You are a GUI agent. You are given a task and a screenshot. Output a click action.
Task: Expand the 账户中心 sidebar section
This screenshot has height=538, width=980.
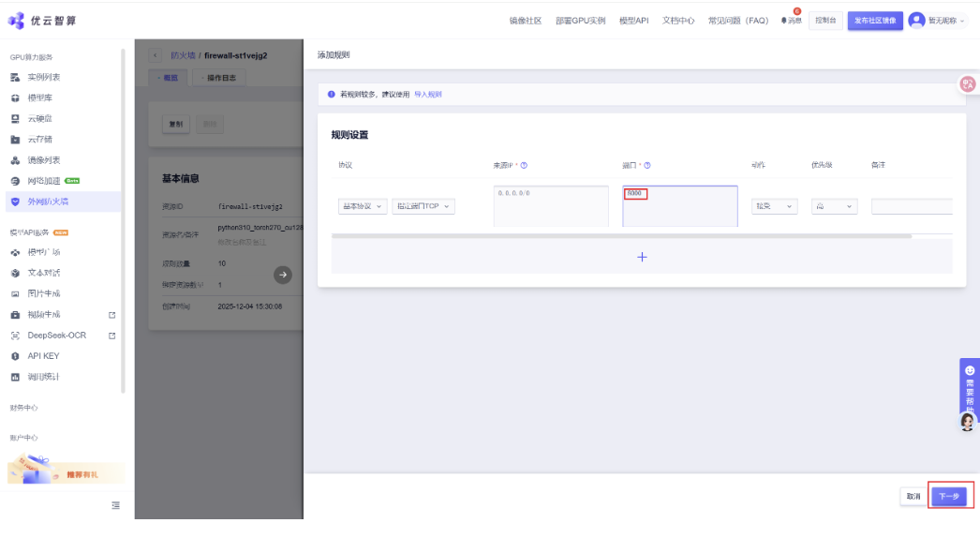23,438
